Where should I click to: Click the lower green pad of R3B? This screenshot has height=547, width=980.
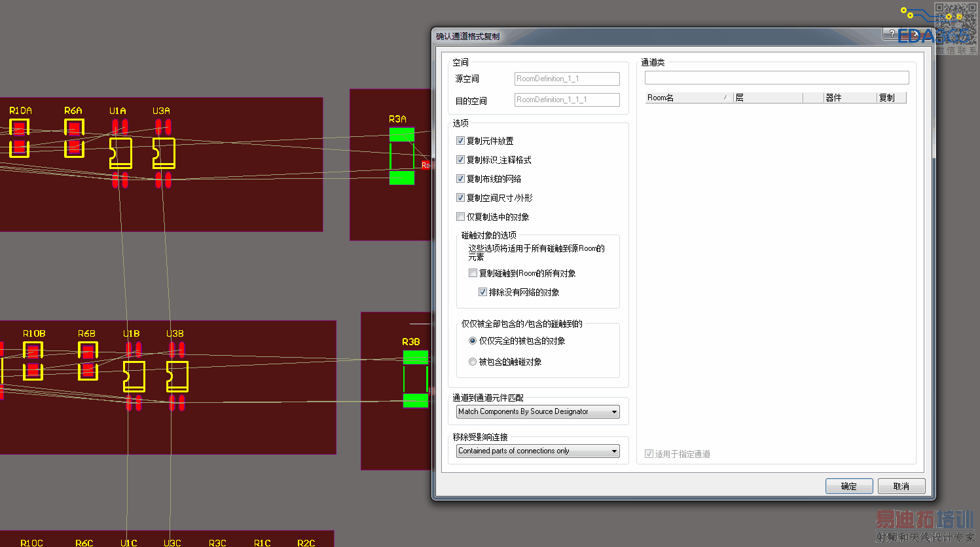tap(416, 400)
